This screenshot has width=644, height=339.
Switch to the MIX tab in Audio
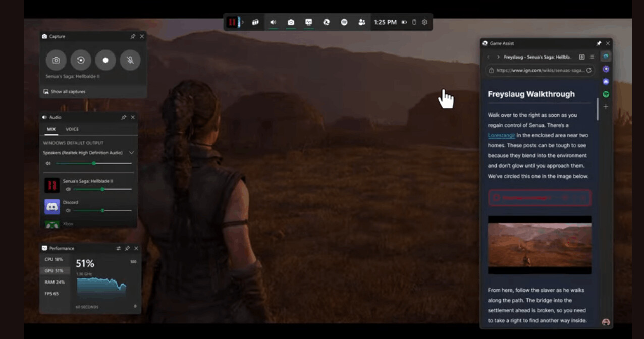click(51, 129)
